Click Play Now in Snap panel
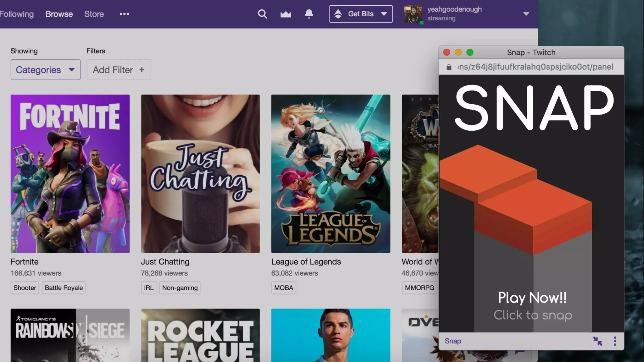 click(532, 298)
